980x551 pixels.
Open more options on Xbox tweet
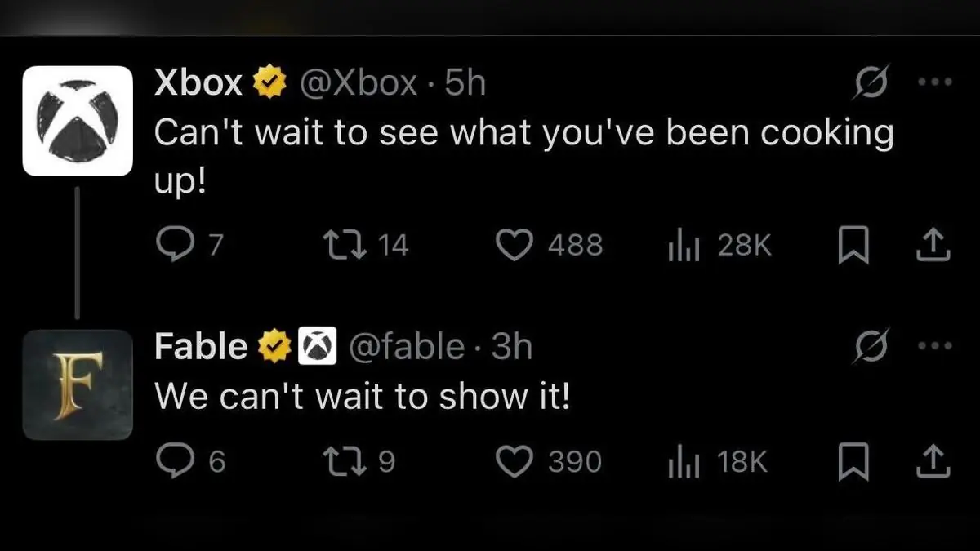(x=936, y=82)
